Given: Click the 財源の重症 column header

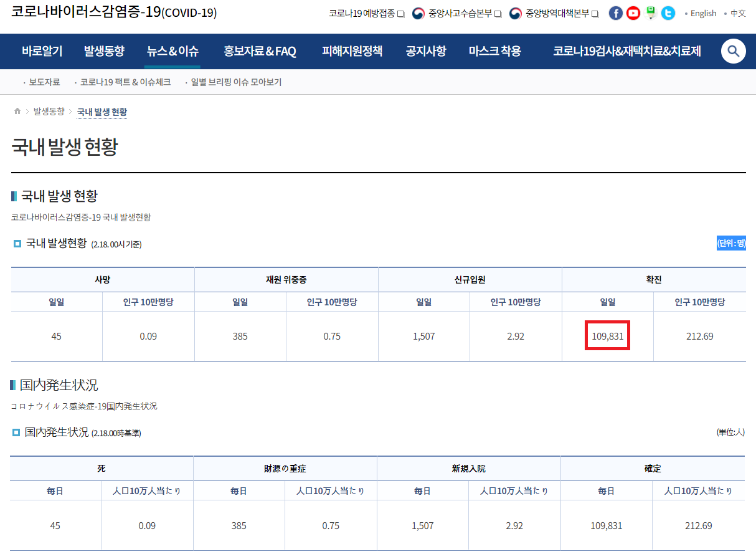Looking at the screenshot, I should coord(285,469).
